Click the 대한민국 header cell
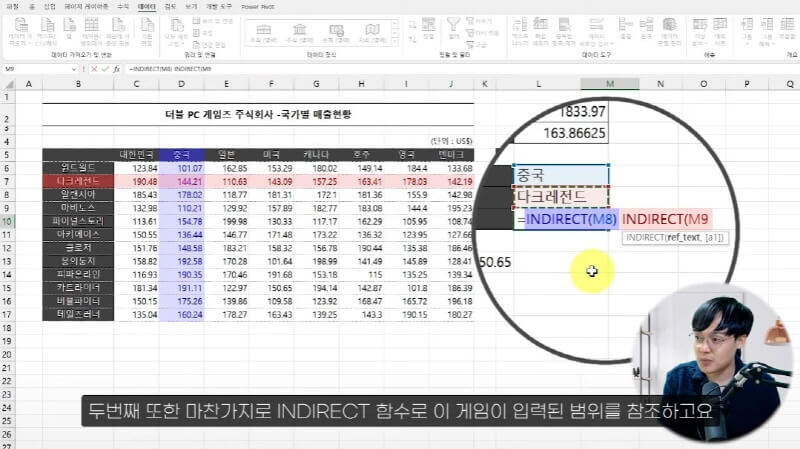 [136, 155]
